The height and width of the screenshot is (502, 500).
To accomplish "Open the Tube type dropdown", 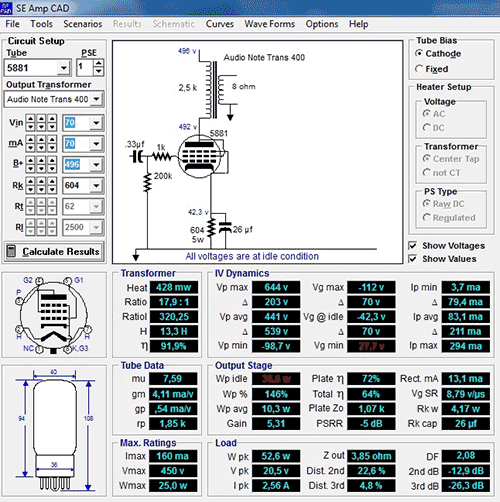I will point(64,68).
